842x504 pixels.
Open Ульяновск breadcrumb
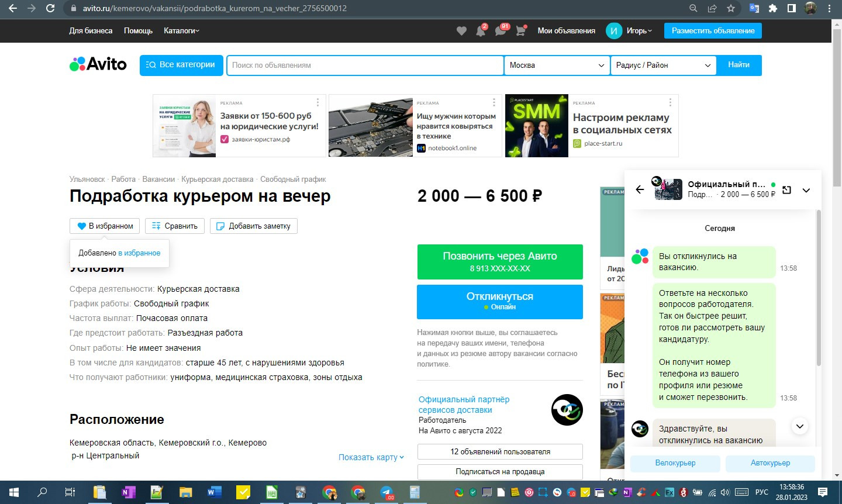(x=87, y=179)
